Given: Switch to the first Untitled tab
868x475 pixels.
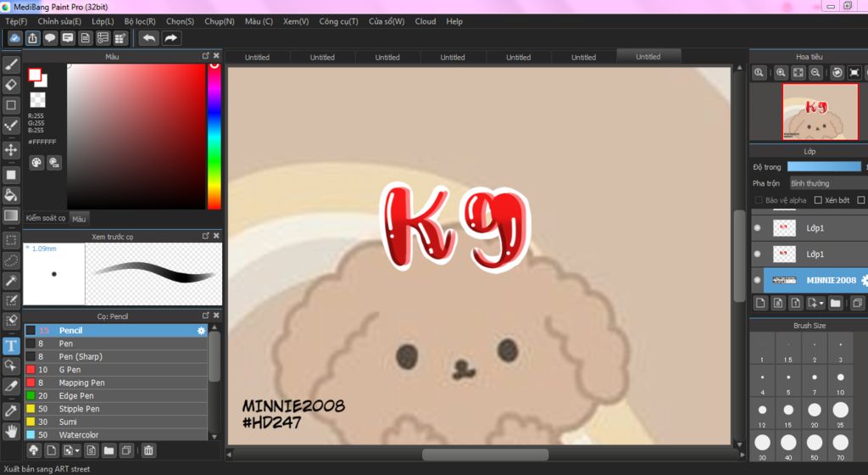Looking at the screenshot, I should pos(257,57).
